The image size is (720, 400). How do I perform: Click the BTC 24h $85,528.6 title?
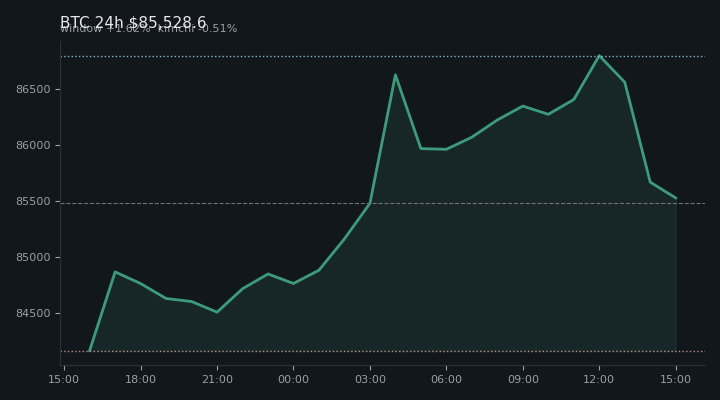click(x=133, y=22)
